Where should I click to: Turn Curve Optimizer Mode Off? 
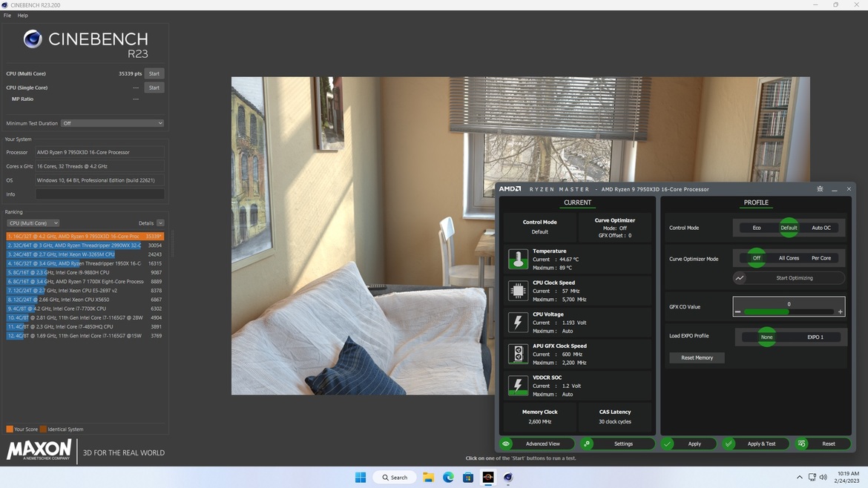click(x=756, y=258)
